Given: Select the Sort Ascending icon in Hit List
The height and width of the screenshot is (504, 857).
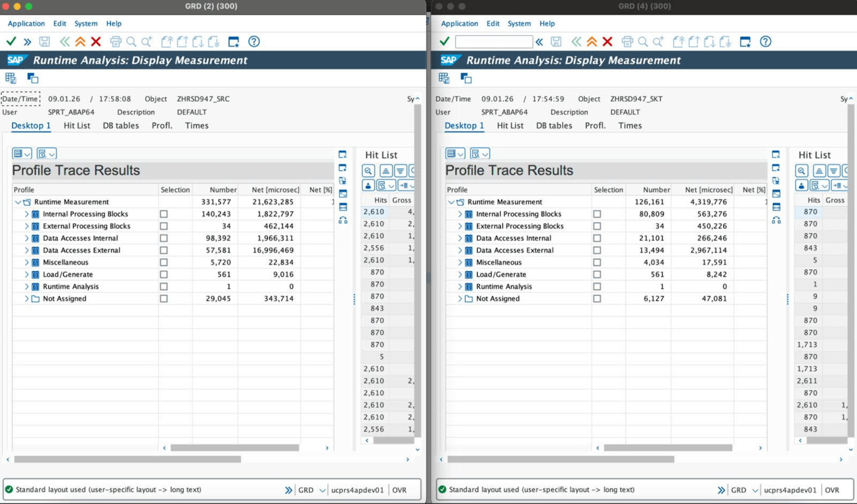Looking at the screenshot, I should [x=385, y=170].
